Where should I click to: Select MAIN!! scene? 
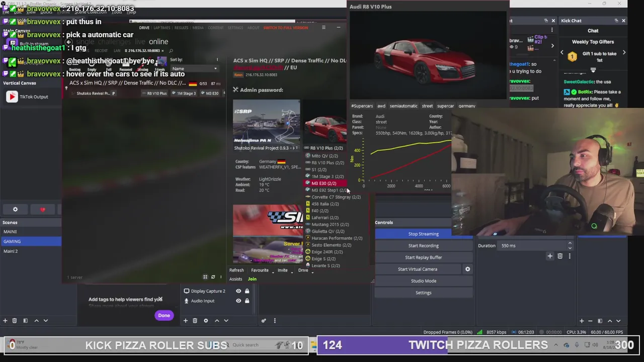click(30, 232)
